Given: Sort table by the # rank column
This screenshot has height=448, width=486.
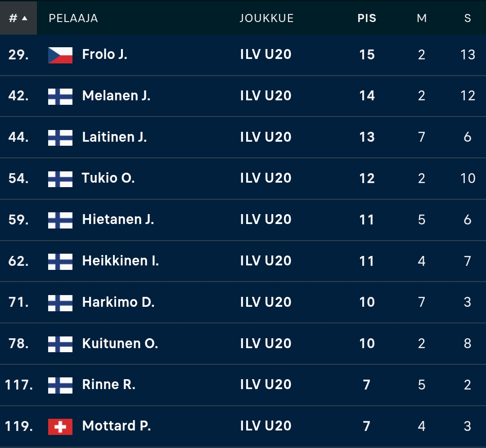Looking at the screenshot, I should tap(18, 18).
